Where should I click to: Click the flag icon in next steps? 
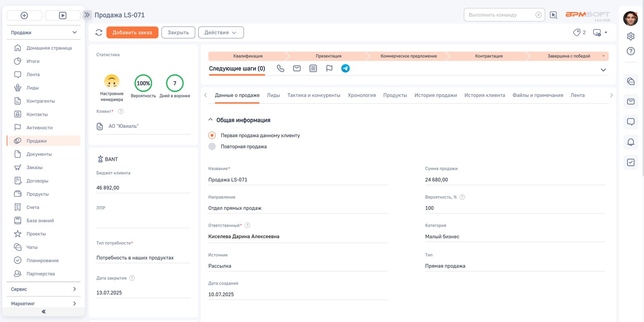329,68
